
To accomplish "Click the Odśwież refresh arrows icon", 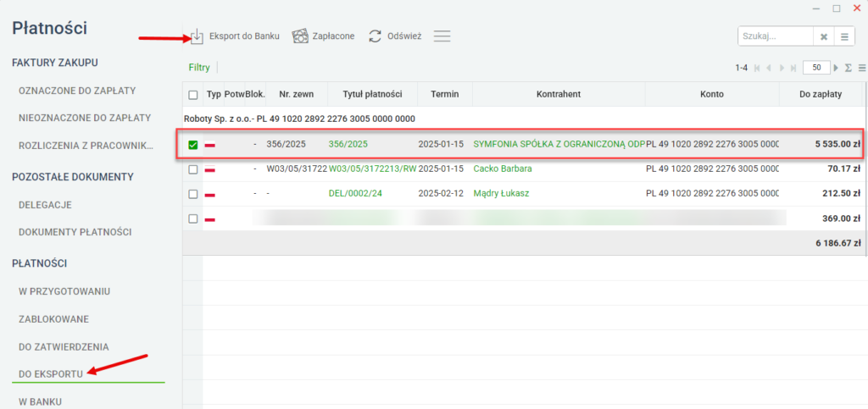I will coord(376,36).
